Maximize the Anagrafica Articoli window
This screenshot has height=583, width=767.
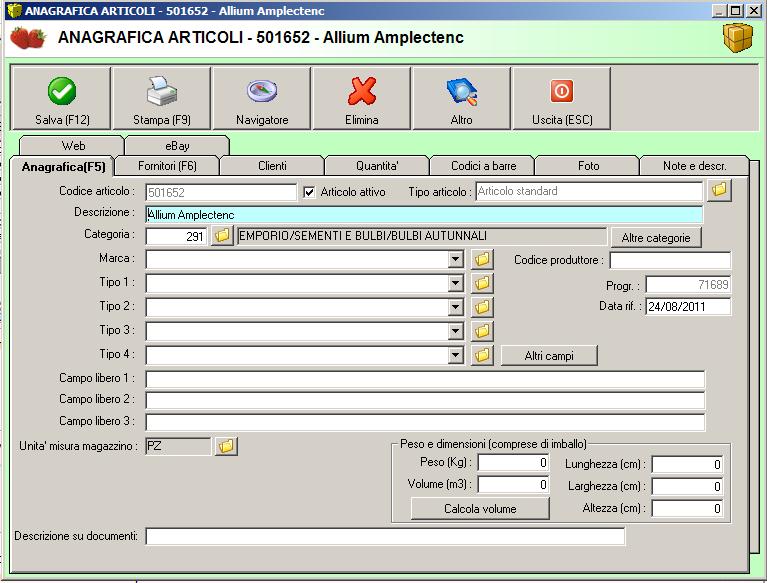point(735,10)
